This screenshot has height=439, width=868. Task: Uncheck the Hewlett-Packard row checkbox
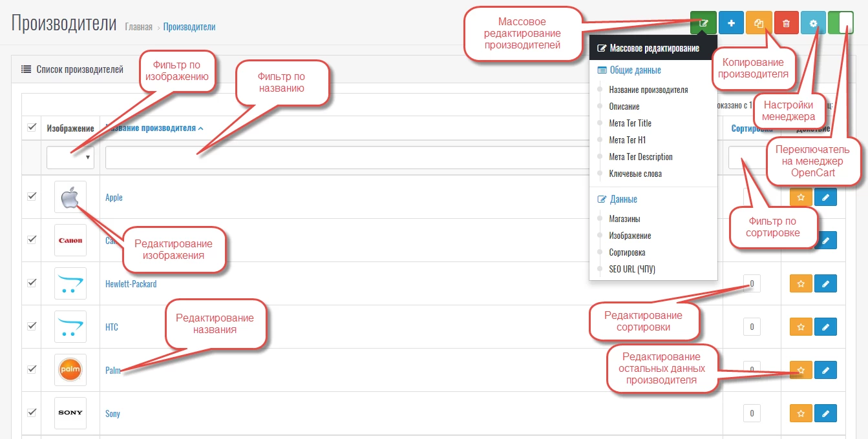coord(32,282)
